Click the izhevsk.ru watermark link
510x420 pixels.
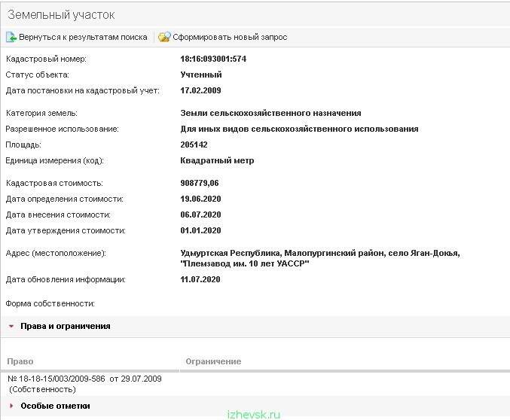[254, 415]
